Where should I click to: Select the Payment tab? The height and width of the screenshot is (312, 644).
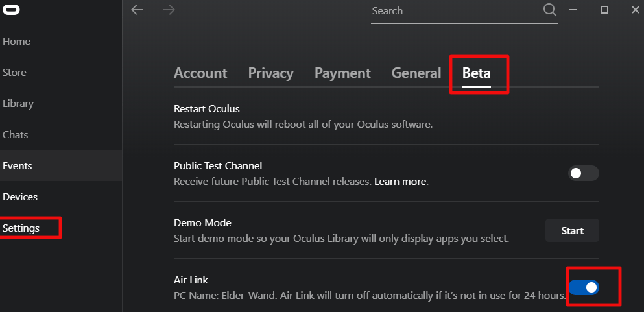coord(342,73)
